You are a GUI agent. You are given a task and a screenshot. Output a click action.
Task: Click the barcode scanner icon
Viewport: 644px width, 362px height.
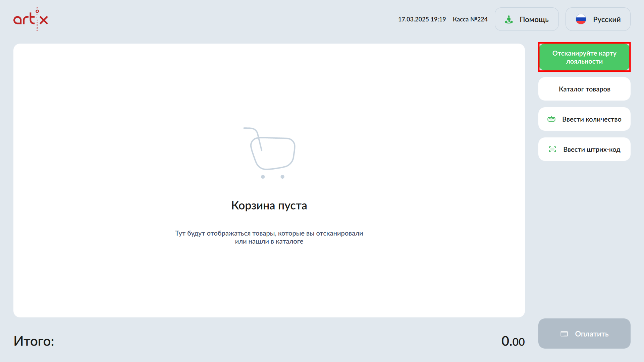552,149
